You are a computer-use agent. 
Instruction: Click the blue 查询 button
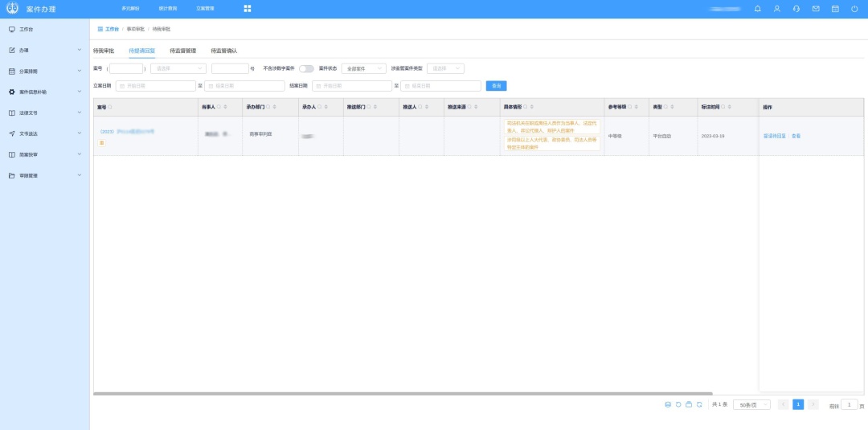(496, 86)
